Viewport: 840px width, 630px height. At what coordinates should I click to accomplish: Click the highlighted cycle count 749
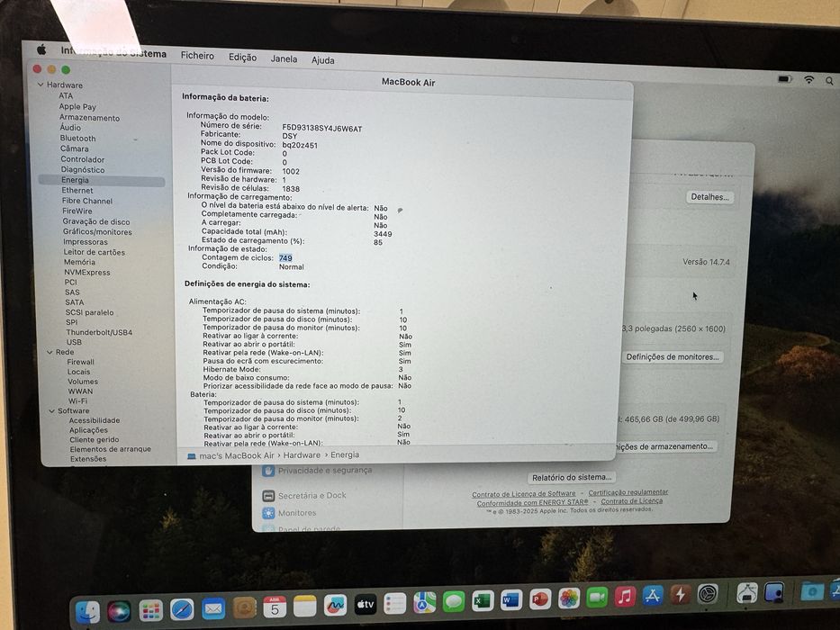285,257
